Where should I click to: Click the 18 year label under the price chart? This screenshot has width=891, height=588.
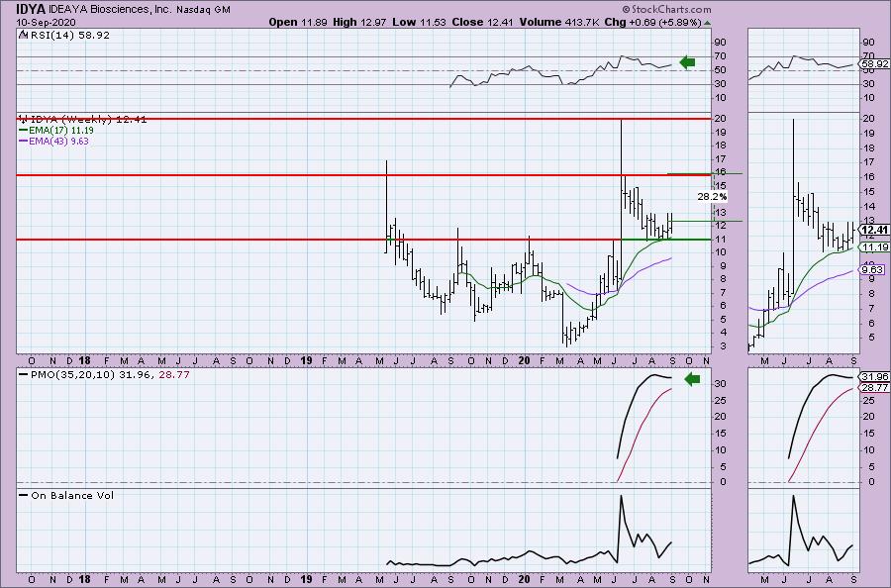pos(85,360)
